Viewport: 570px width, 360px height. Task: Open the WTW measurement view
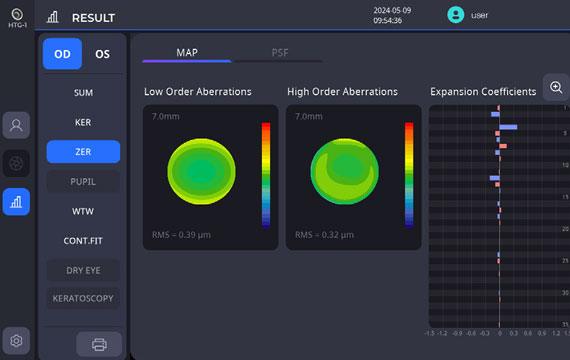tap(83, 211)
